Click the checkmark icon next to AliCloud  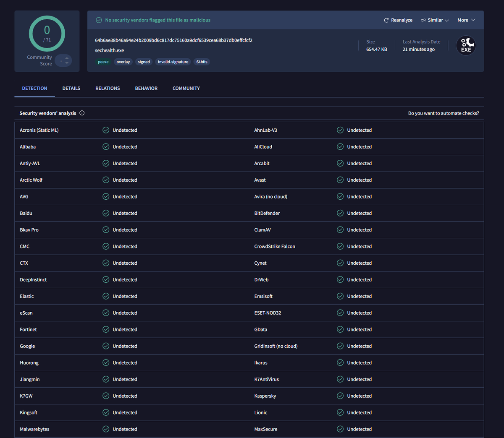pyautogui.click(x=340, y=147)
